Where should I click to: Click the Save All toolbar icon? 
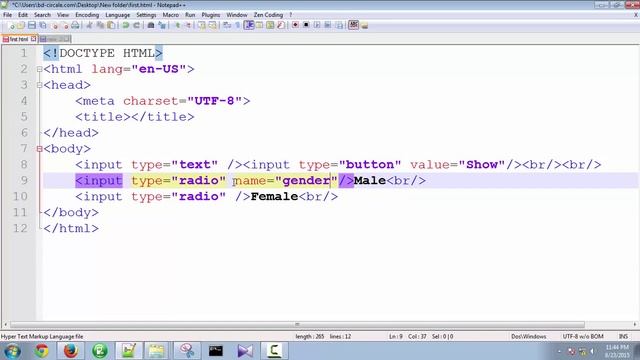coord(43,25)
